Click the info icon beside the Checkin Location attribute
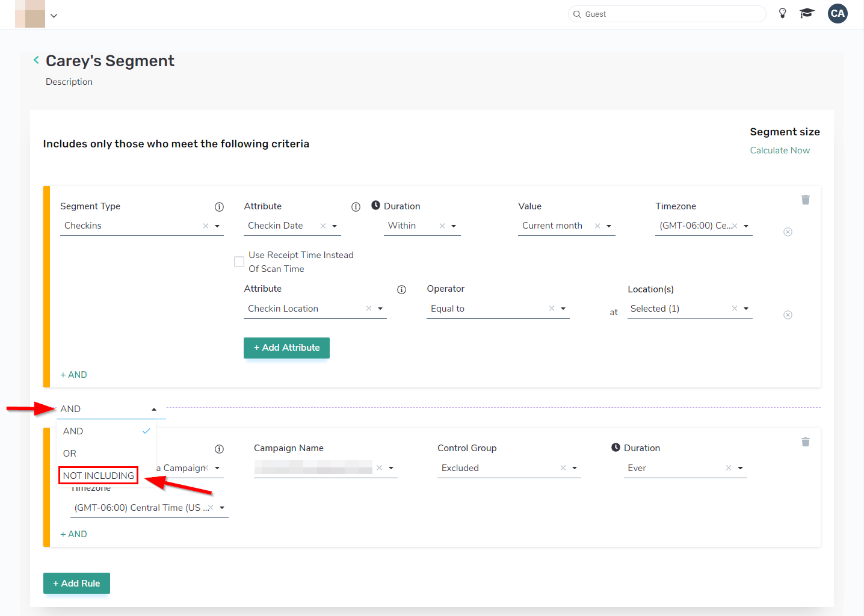Image resolution: width=864 pixels, height=616 pixels. tap(401, 289)
